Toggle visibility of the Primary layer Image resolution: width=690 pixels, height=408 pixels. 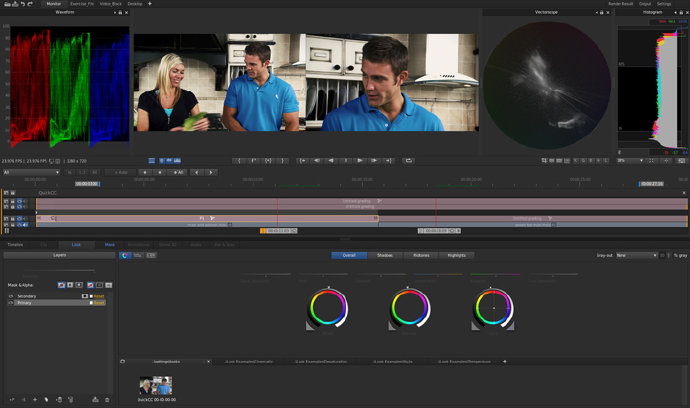pos(11,302)
